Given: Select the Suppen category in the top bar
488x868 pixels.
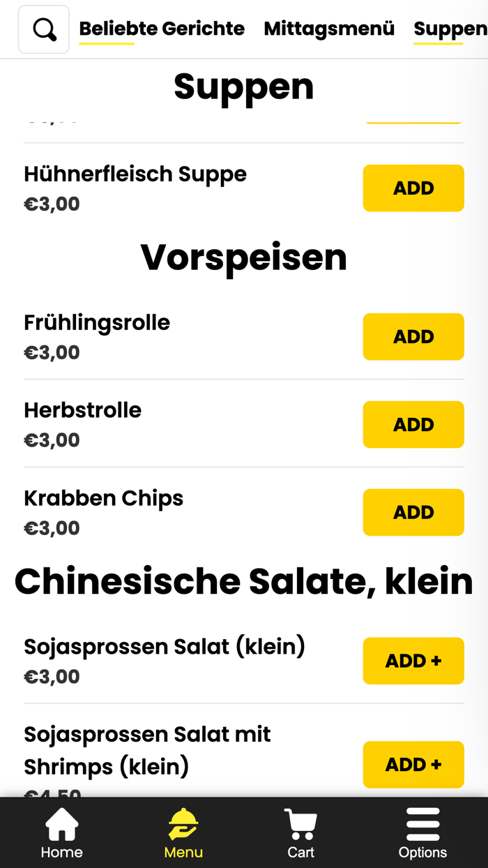Looking at the screenshot, I should (x=449, y=29).
